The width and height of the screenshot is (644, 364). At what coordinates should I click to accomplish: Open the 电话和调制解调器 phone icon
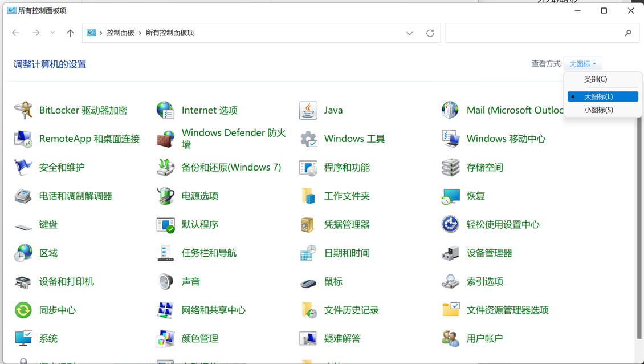[x=23, y=196]
